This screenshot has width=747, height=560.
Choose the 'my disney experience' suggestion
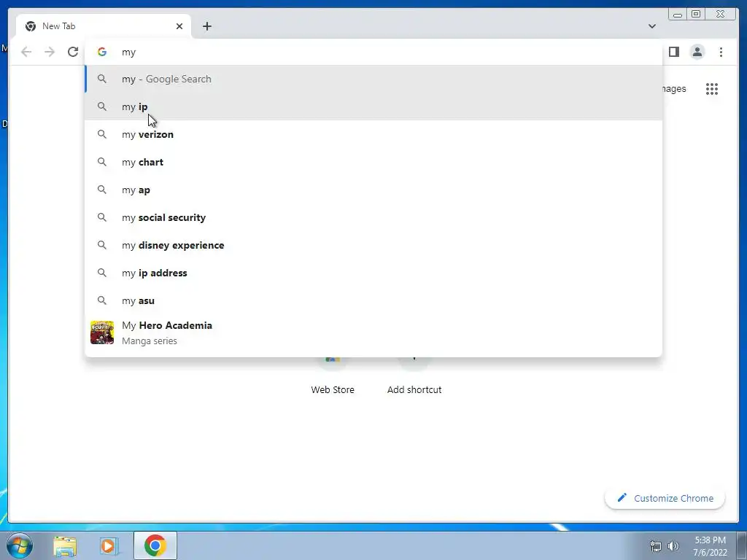(x=373, y=245)
